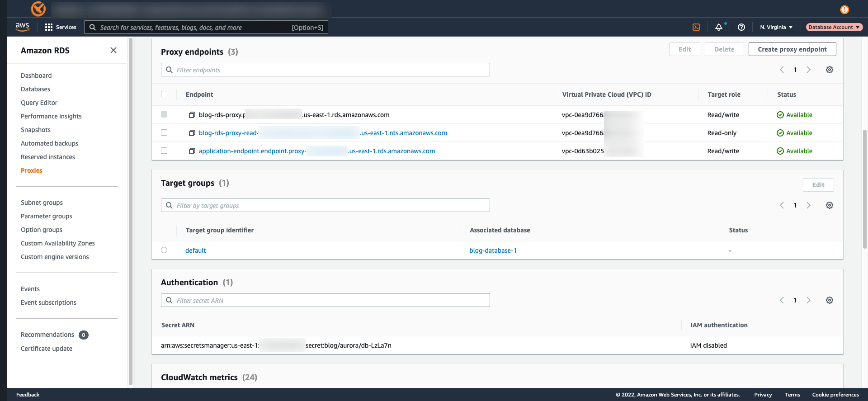The image size is (868, 401).
Task: Click the Filter by target groups field
Action: (325, 205)
